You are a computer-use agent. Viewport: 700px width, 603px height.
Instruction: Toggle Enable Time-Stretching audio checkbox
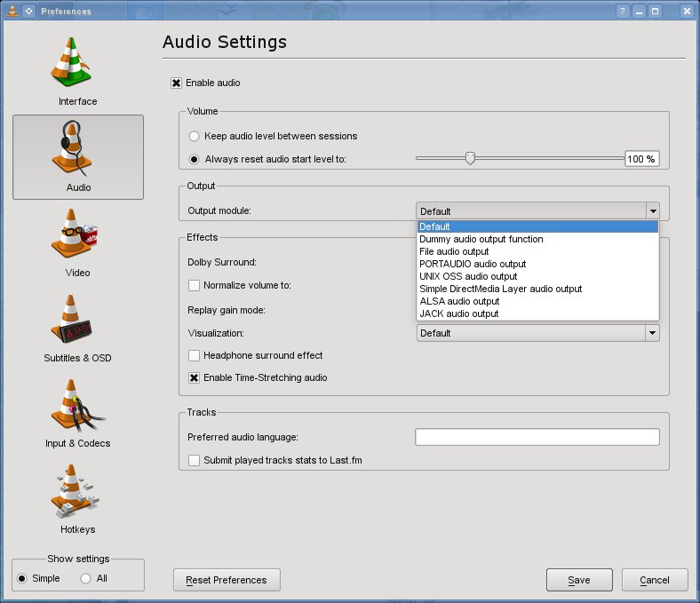(x=194, y=378)
